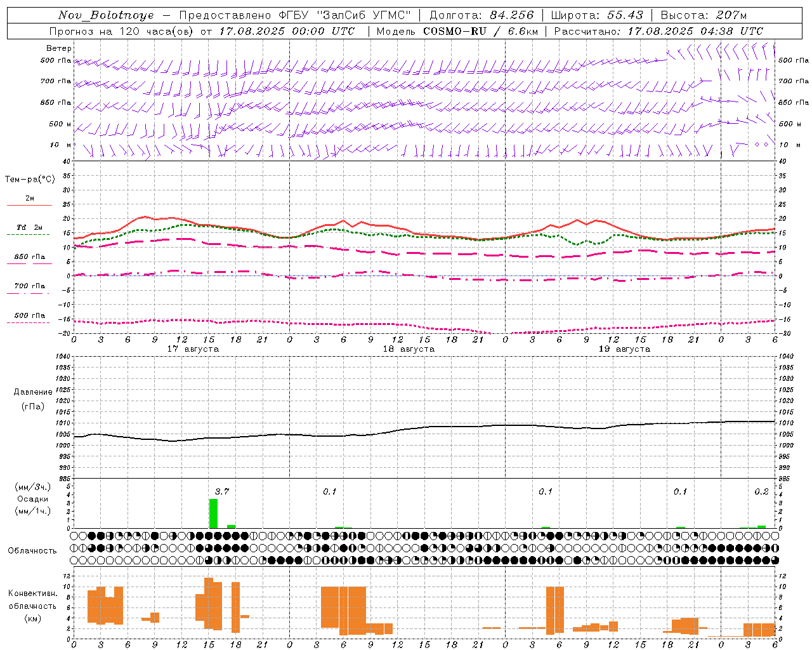Click the Td 2м dew point legend entry
The image size is (812, 650).
point(29,227)
